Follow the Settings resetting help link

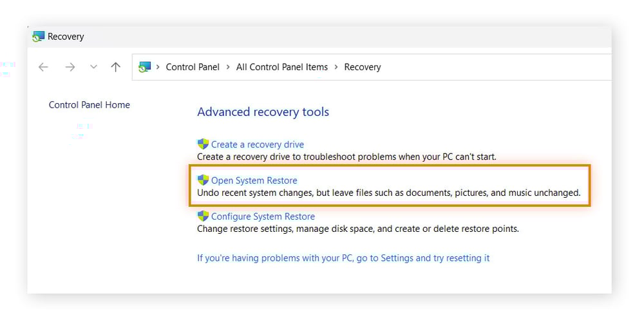[343, 258]
